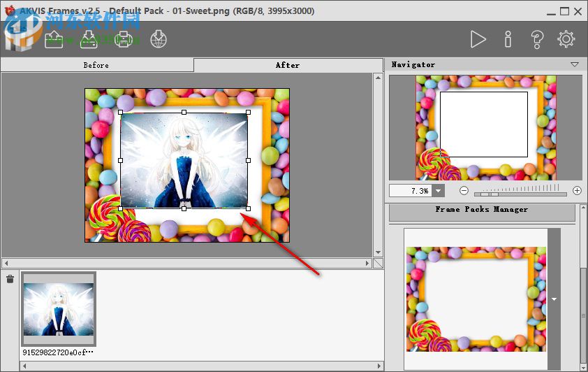Image resolution: width=588 pixels, height=372 pixels.
Task: Click the 7.3% zoom field
Action: pyautogui.click(x=411, y=191)
